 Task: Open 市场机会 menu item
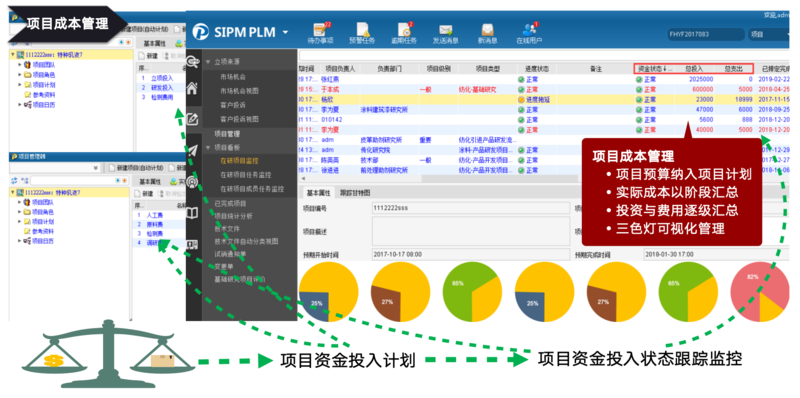coord(233,77)
